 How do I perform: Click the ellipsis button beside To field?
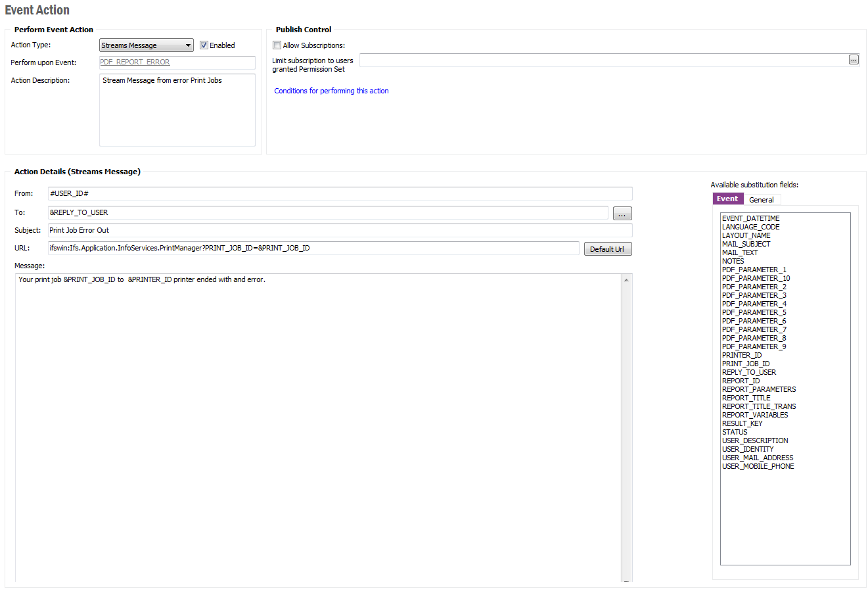[x=622, y=214]
